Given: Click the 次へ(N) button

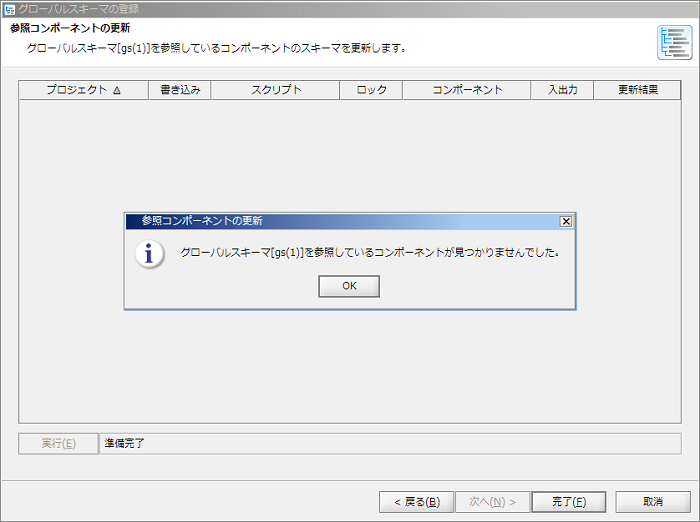Looking at the screenshot, I should click(492, 501).
